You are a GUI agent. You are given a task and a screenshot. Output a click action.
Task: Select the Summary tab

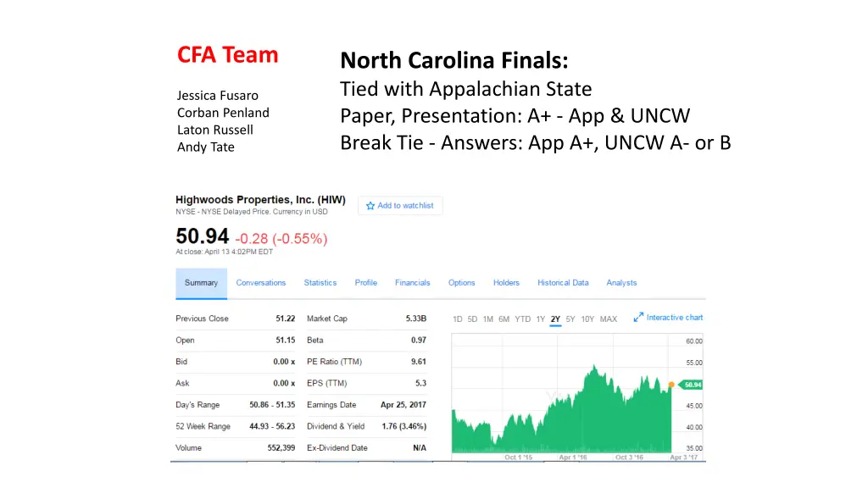click(202, 283)
